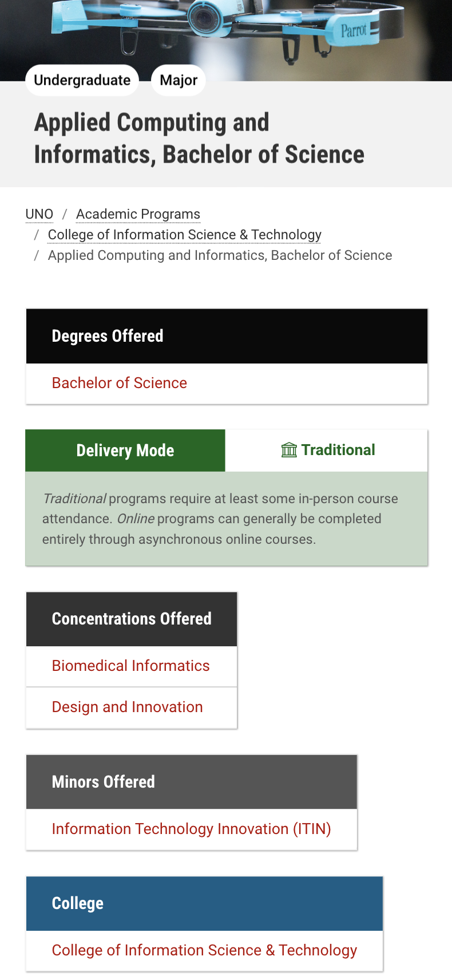
Task: Click the Degrees Offered header
Action: [108, 336]
